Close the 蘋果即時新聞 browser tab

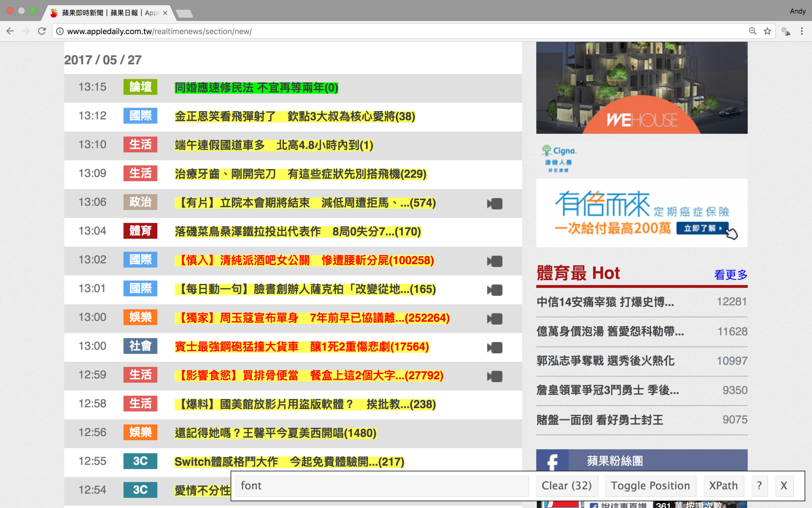coord(165,13)
